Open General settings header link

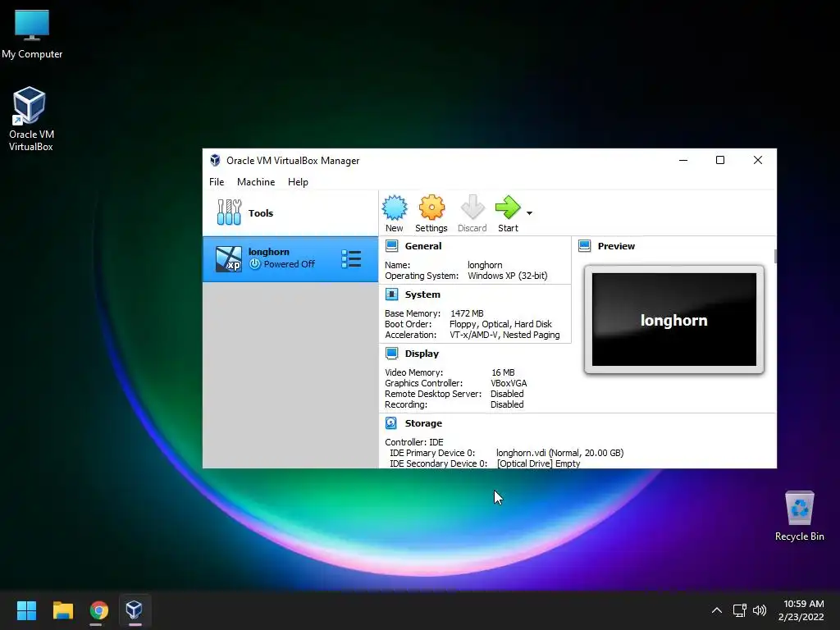[x=423, y=246]
